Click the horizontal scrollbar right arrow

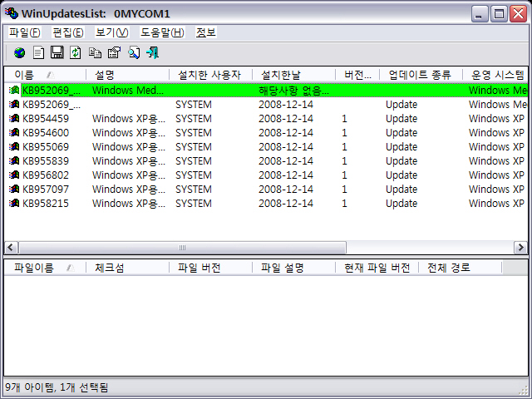521,248
